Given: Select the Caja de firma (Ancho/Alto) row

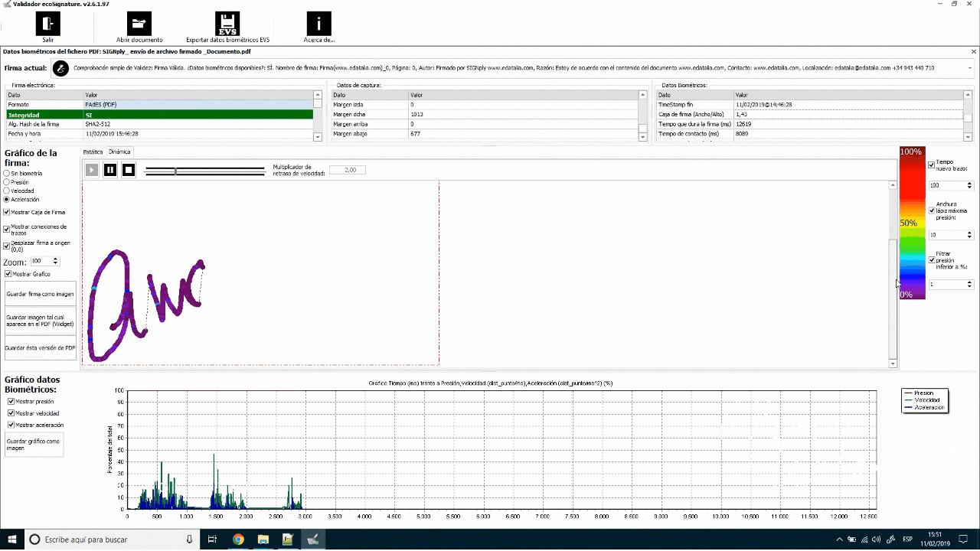Looking at the screenshot, I should (x=809, y=114).
